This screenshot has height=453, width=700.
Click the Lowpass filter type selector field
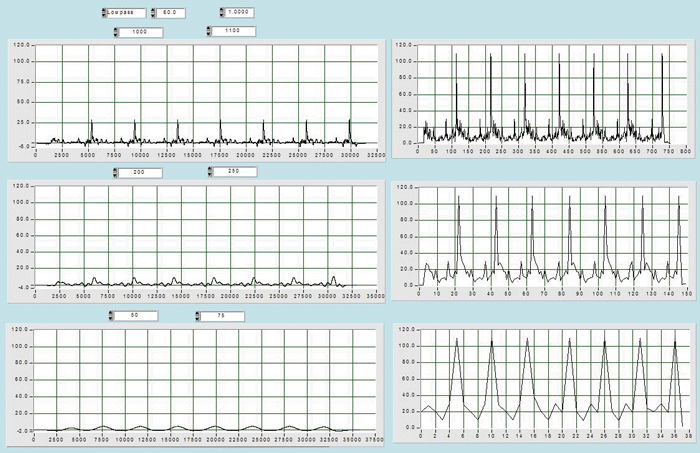click(126, 13)
